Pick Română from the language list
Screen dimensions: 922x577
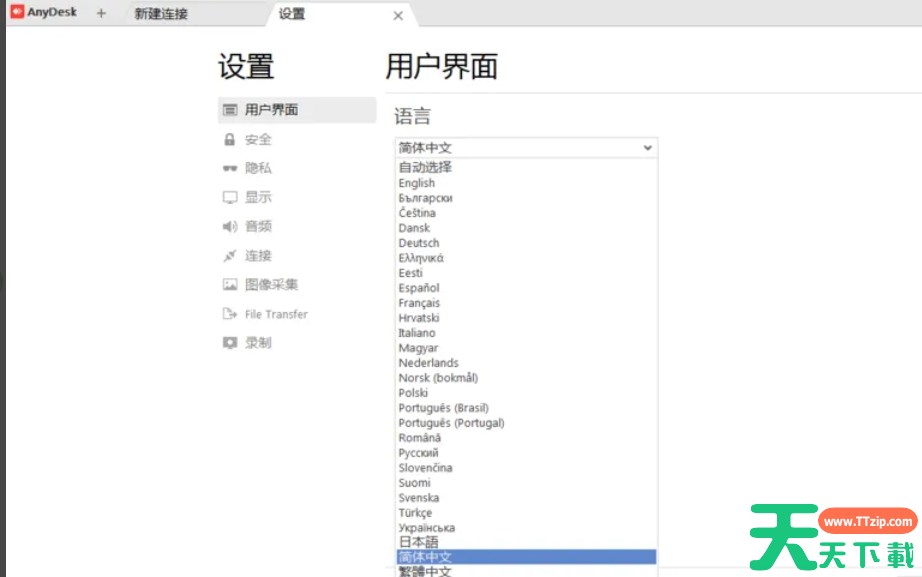click(x=526, y=438)
